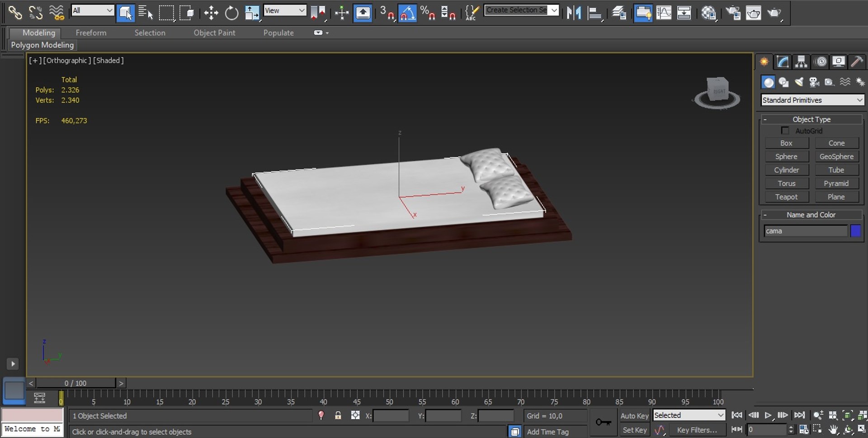Viewport: 868px width, 438px height.
Task: Open the Display panel tab
Action: tap(839, 61)
